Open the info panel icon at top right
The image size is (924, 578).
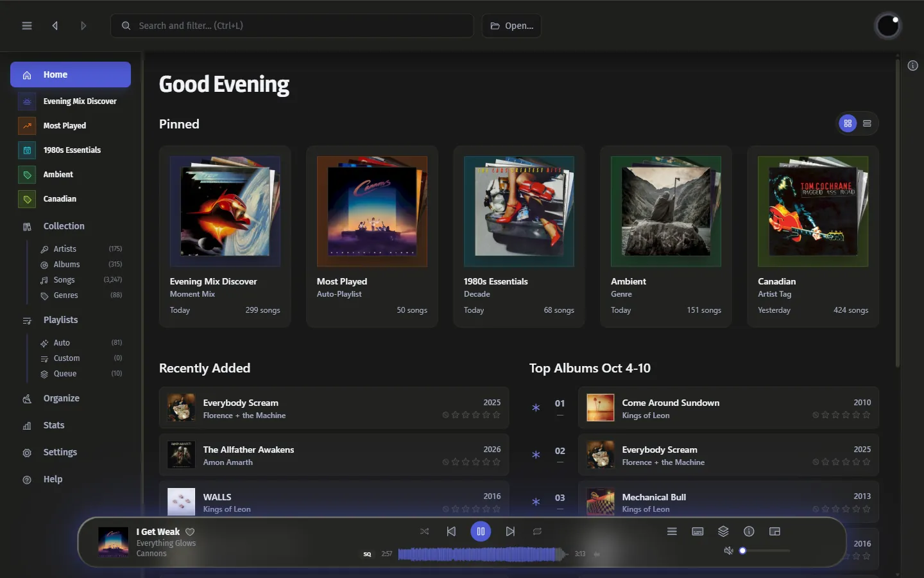click(x=913, y=66)
